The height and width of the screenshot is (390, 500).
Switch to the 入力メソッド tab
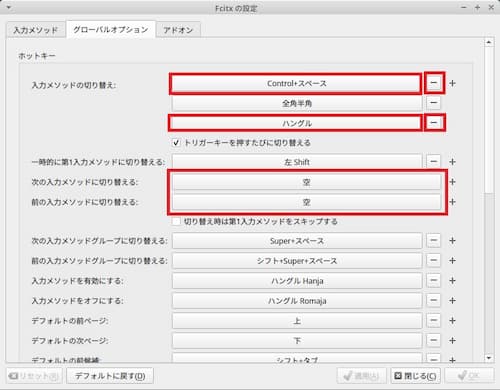(x=36, y=30)
